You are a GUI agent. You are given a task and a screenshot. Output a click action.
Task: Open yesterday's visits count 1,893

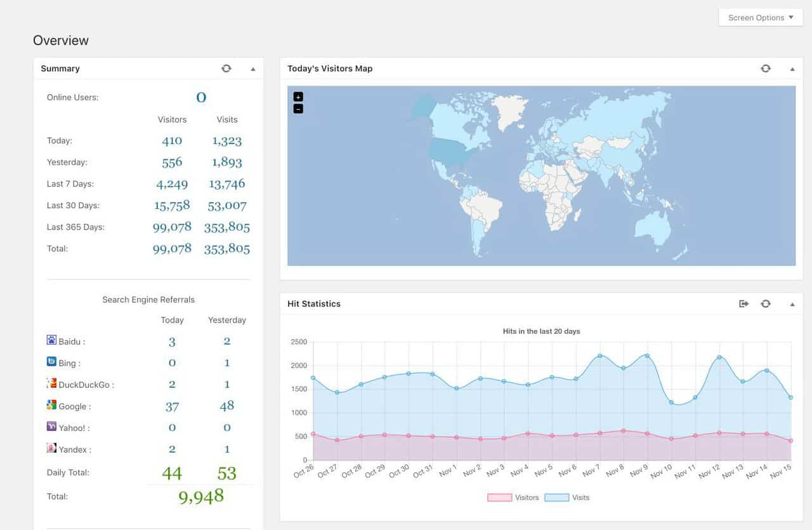click(x=227, y=162)
